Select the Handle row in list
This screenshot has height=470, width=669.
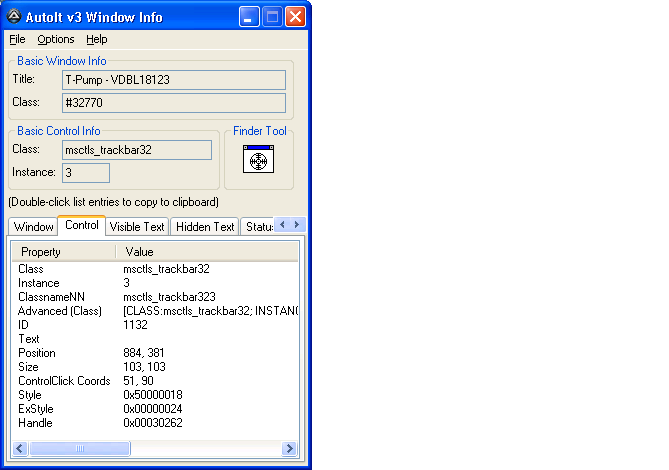click(x=35, y=423)
